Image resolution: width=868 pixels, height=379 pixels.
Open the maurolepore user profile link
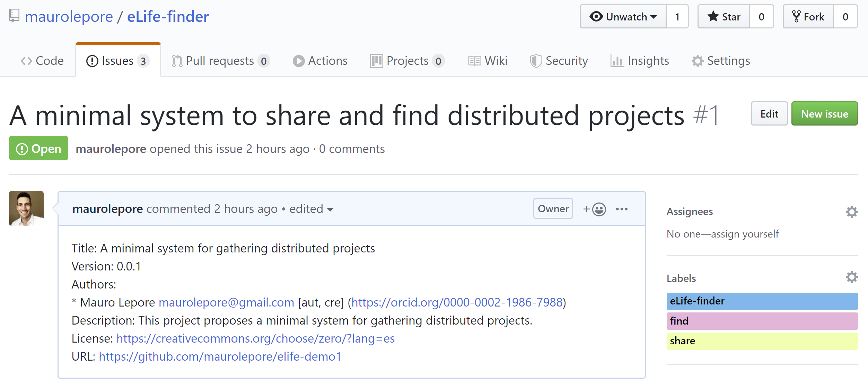69,17
